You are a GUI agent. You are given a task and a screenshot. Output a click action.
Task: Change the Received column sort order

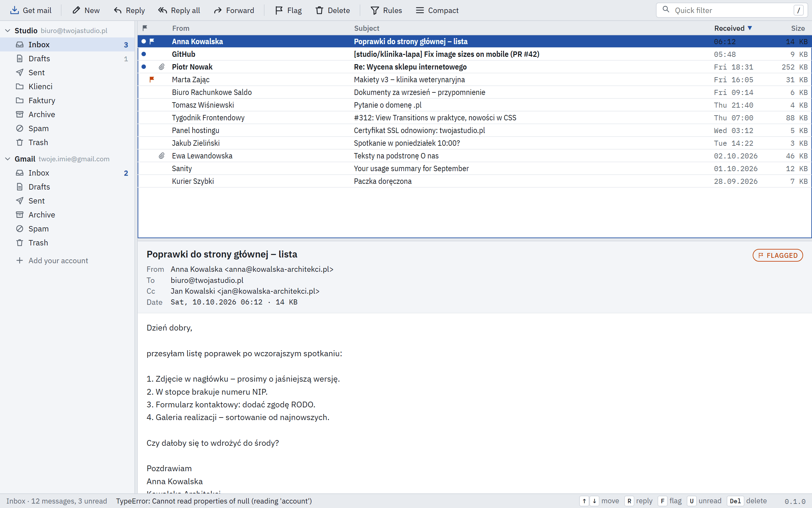pos(733,28)
